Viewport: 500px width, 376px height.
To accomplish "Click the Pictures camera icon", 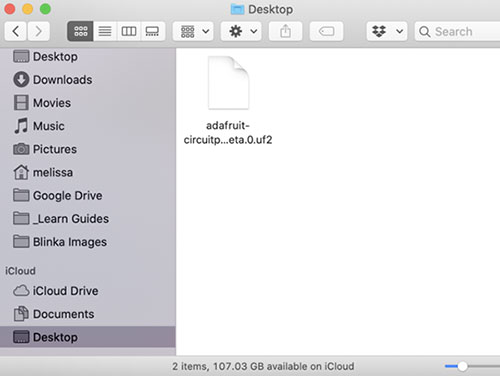I will [21, 149].
